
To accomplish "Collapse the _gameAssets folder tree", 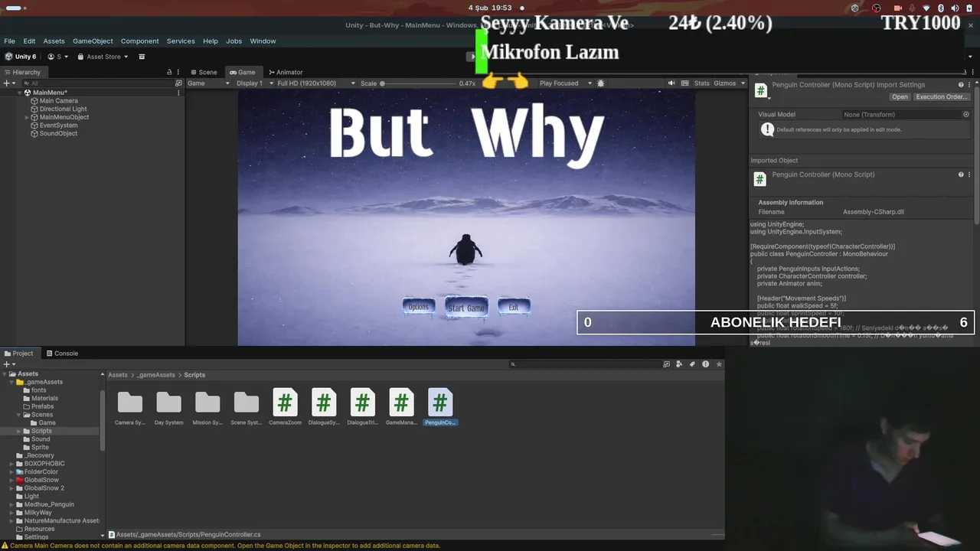I will coord(11,382).
